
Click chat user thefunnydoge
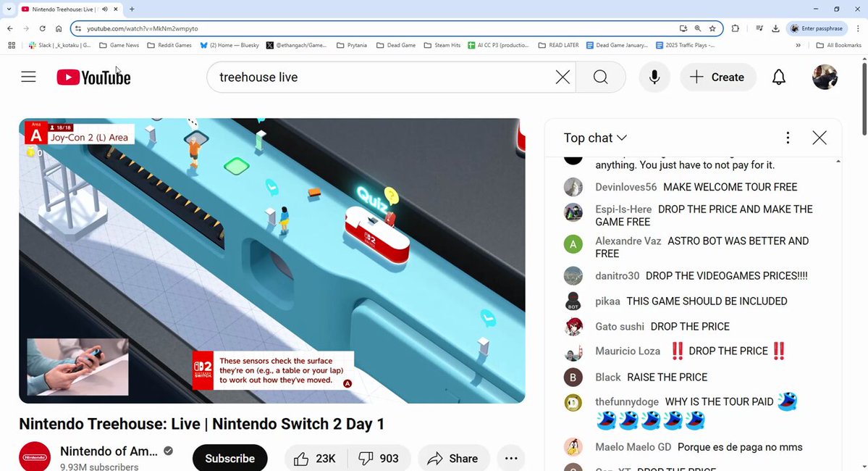[x=627, y=401]
